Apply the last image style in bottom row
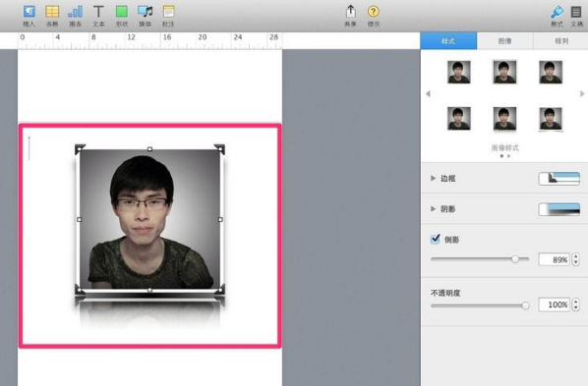 tap(551, 119)
